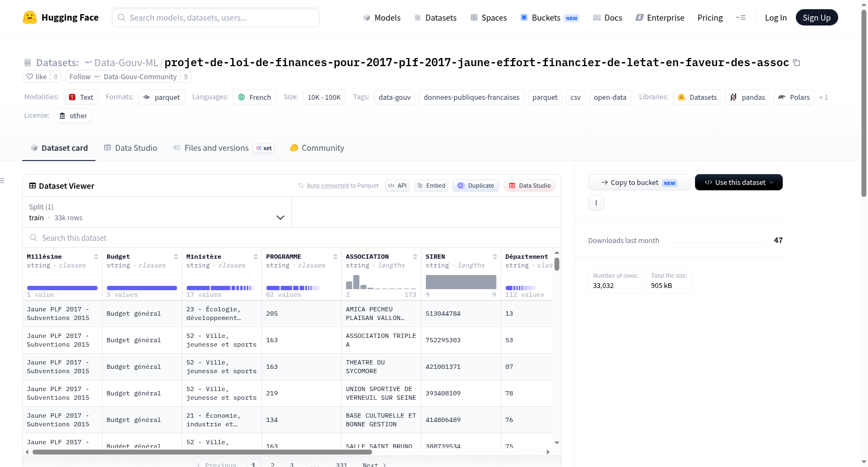Open Buckets in the top navigation
The image size is (868, 467).
click(x=550, y=17)
